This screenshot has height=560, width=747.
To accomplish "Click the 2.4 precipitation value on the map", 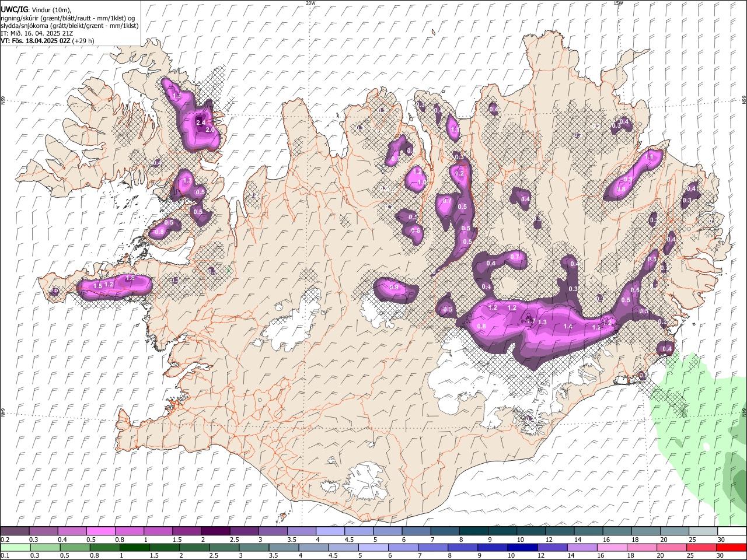I will click(201, 123).
